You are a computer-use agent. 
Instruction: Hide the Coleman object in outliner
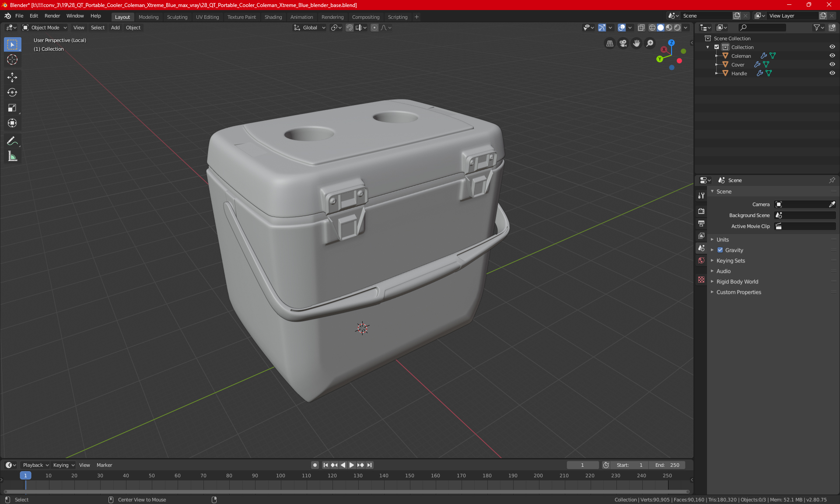coord(832,56)
